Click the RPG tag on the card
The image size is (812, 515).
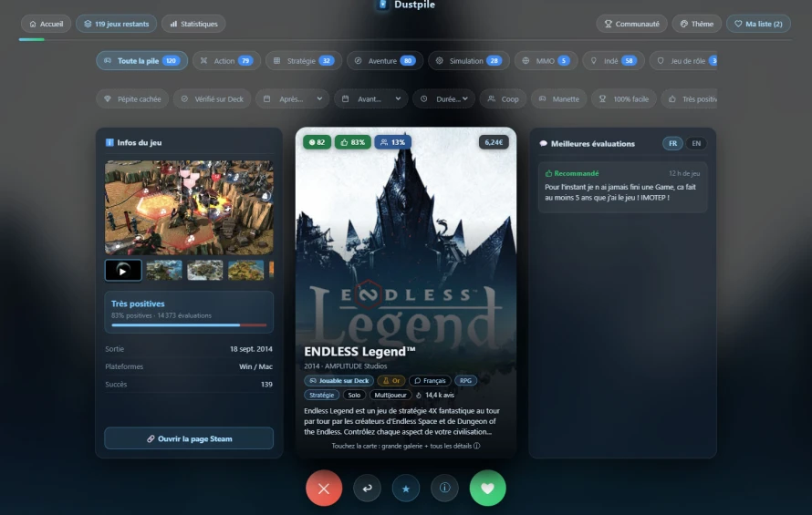465,380
